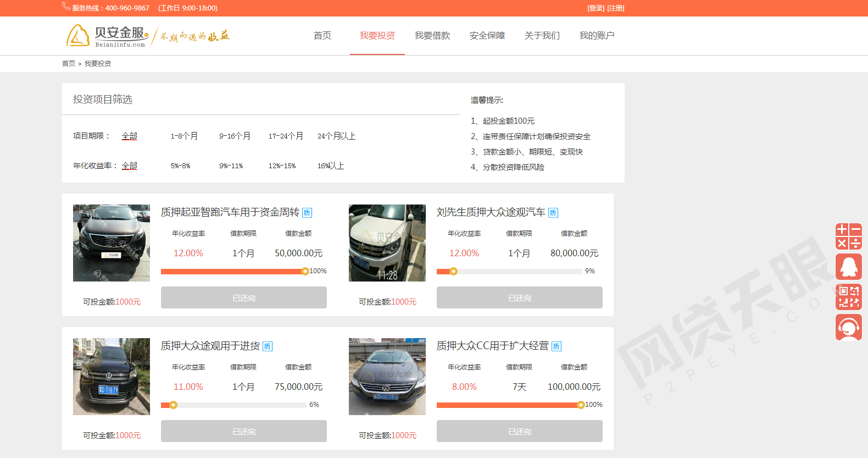Screen dimensions: 868x458
Task: Select the 我要投资 navigation tab
Action: tap(377, 36)
